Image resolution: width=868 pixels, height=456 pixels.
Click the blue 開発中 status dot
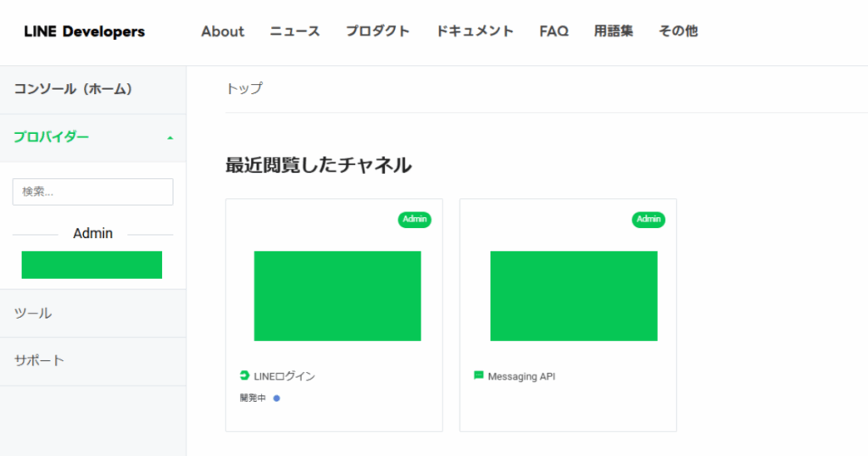(x=277, y=398)
